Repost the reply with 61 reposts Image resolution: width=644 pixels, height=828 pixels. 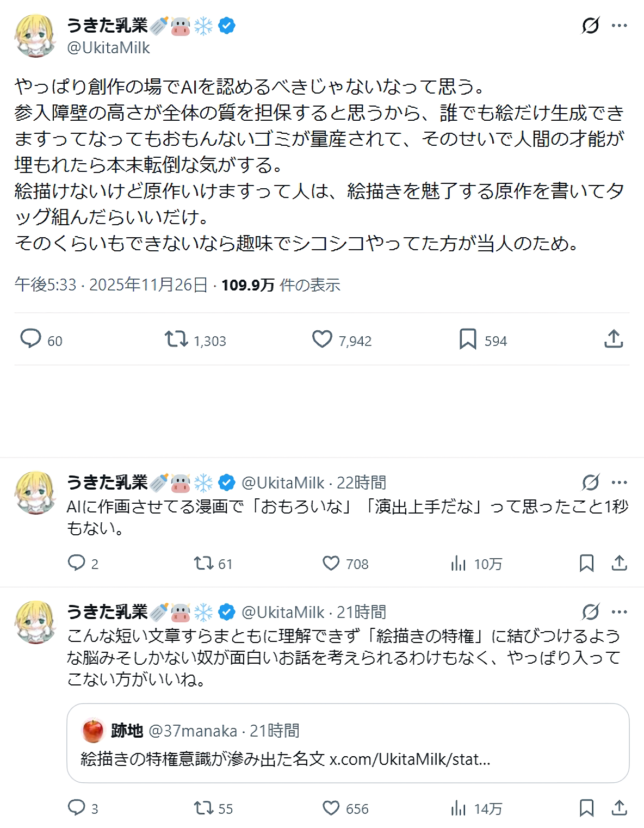point(203,563)
